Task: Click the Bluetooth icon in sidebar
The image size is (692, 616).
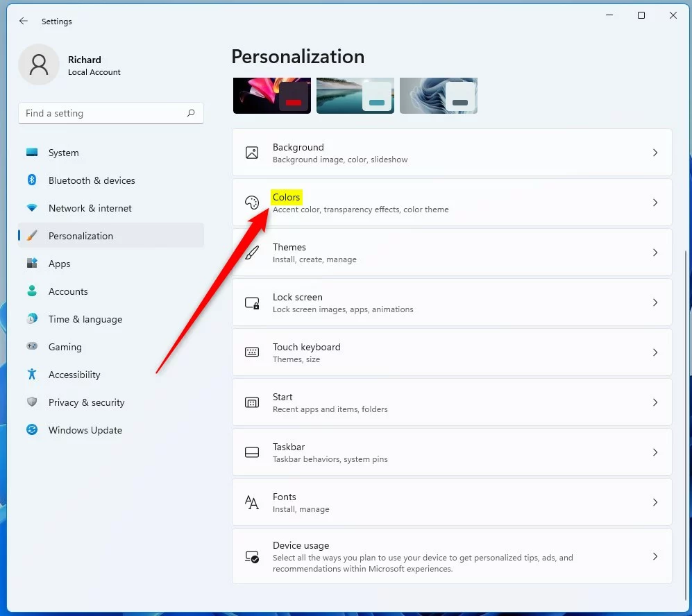Action: (32, 180)
